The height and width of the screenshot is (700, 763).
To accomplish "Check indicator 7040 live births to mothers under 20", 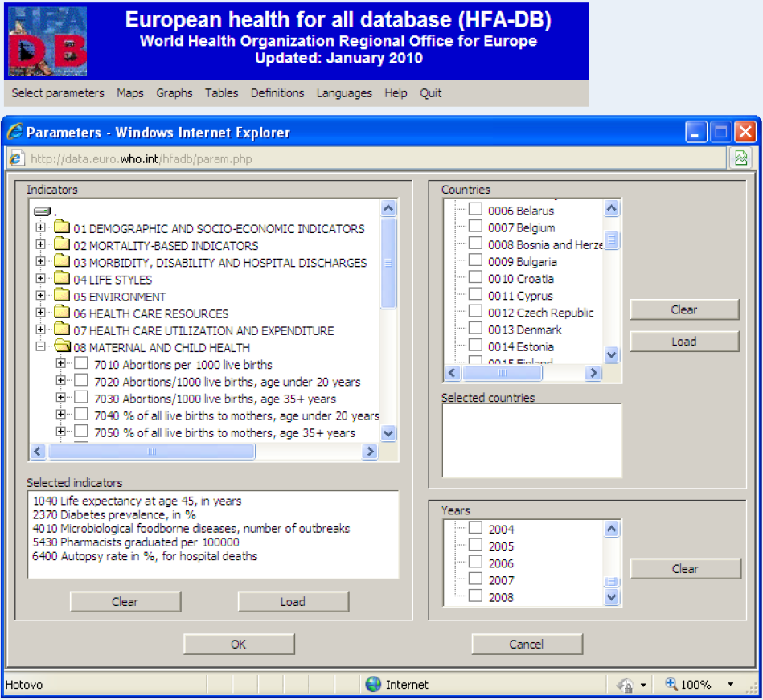I will coord(81,414).
